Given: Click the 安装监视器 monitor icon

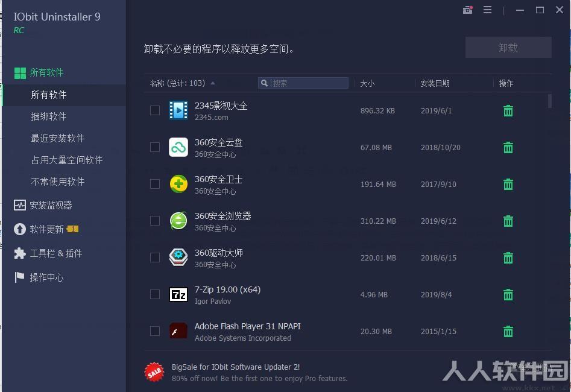Looking at the screenshot, I should tap(20, 205).
